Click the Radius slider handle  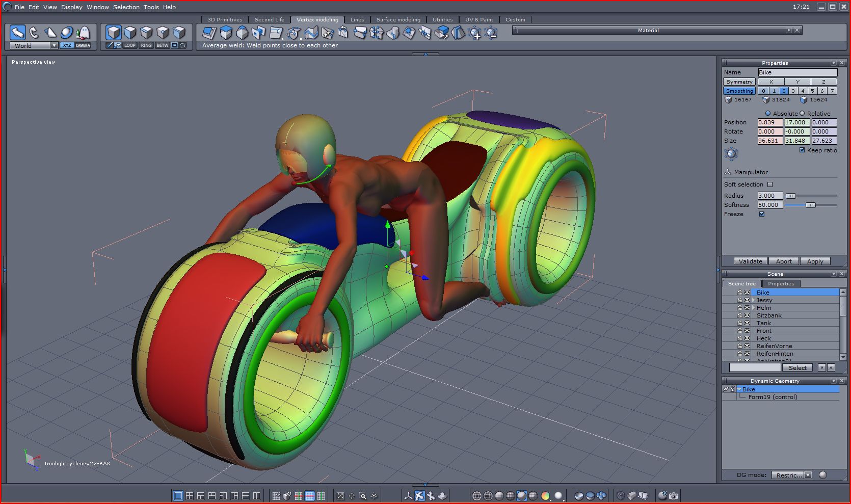(x=790, y=196)
